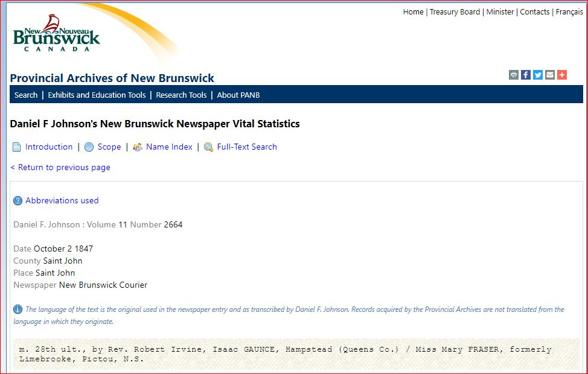Open the Name Index link
588x374 pixels.
pos(169,147)
